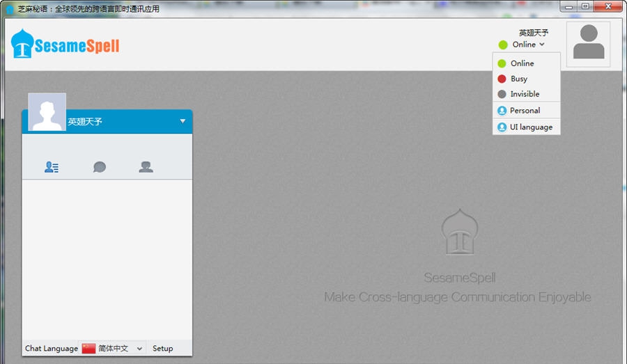The height and width of the screenshot is (364, 627).
Task: Click the avatar photo on the contact panel
Action: coord(47,112)
